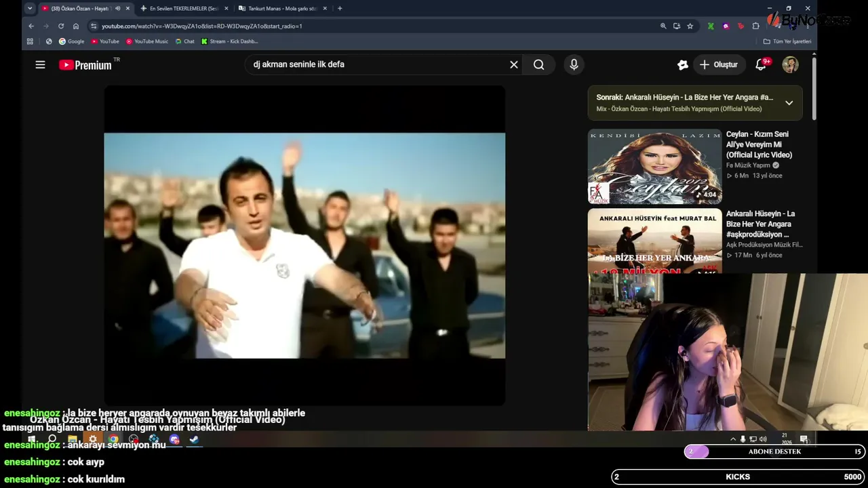The height and width of the screenshot is (488, 868).
Task: Open File Explorer from the taskbar
Action: [x=73, y=439]
